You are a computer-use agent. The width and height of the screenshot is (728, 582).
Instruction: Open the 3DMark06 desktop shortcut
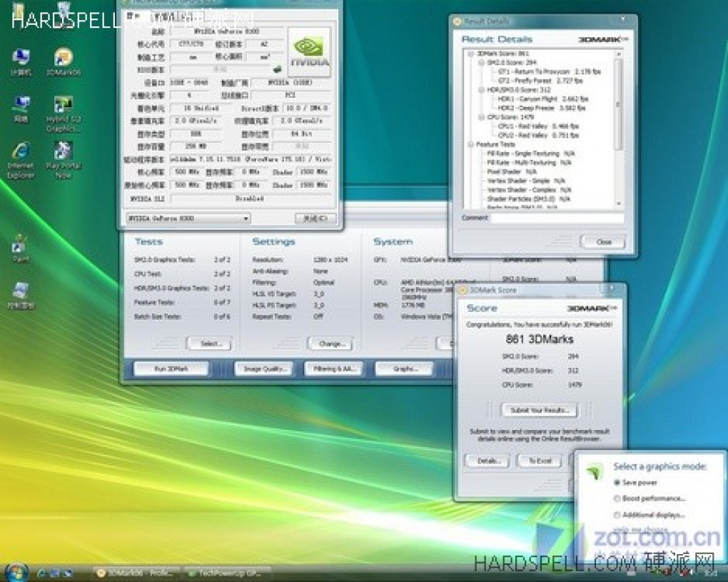pos(64,61)
